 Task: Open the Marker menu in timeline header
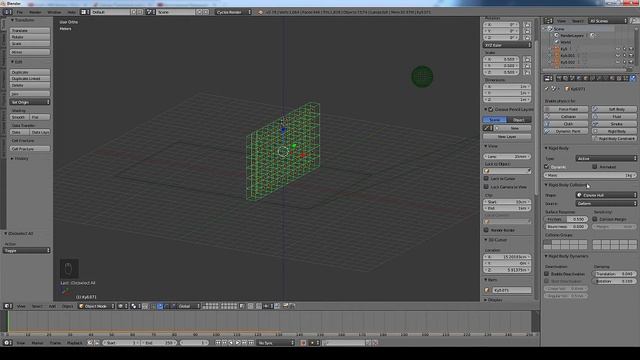37,343
